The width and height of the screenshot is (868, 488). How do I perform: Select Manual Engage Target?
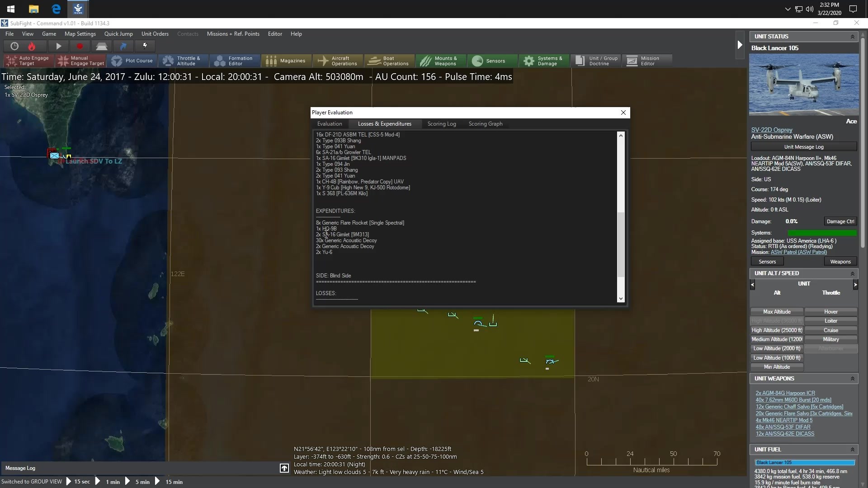pos(81,61)
